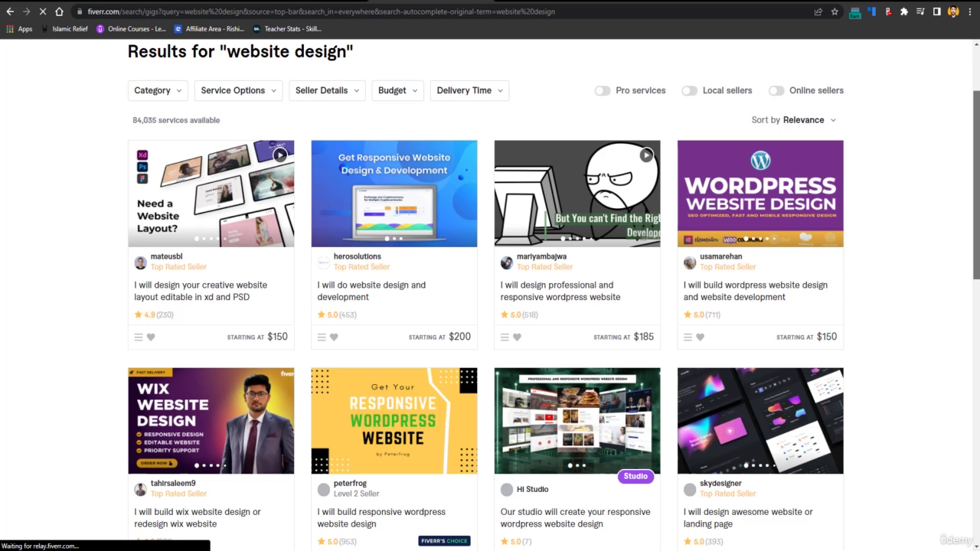The image size is (980, 551).
Task: Share this page from address bar
Action: click(818, 11)
